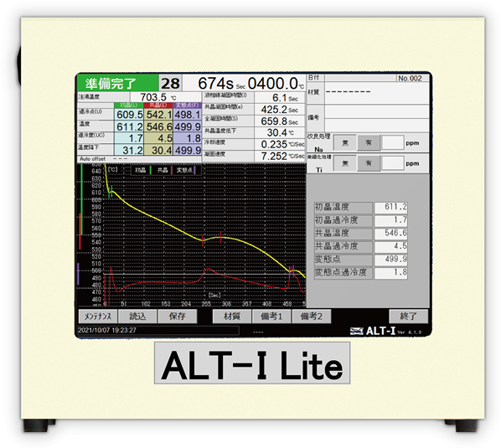This screenshot has height=448, width=501.
Task: Click the 準備完了 status indicator
Action: click(117, 84)
